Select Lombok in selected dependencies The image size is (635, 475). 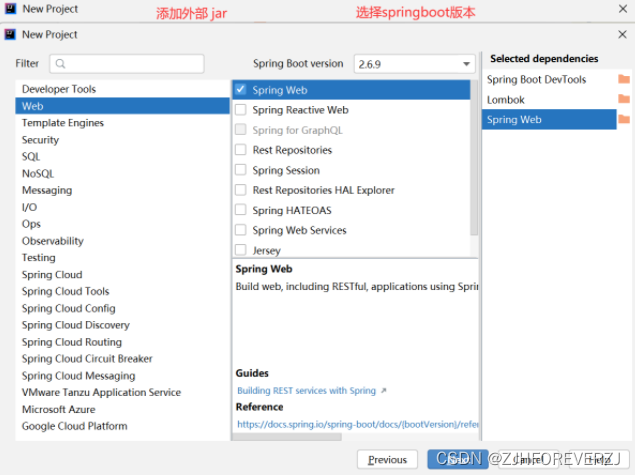click(x=549, y=99)
